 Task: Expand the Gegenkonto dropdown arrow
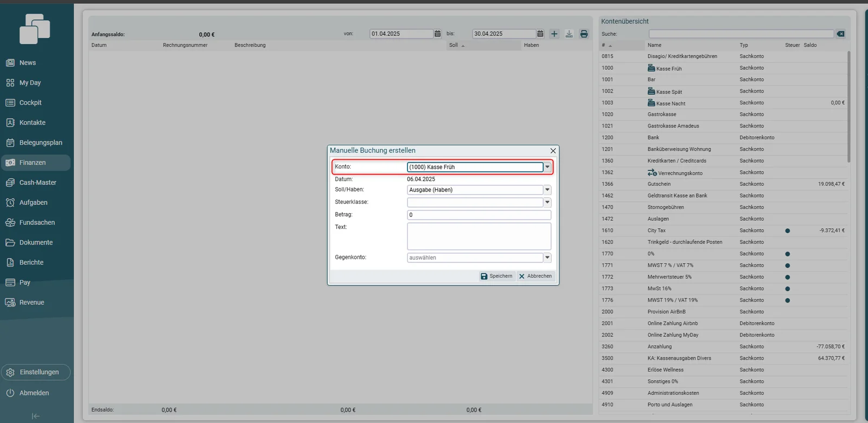click(x=547, y=258)
